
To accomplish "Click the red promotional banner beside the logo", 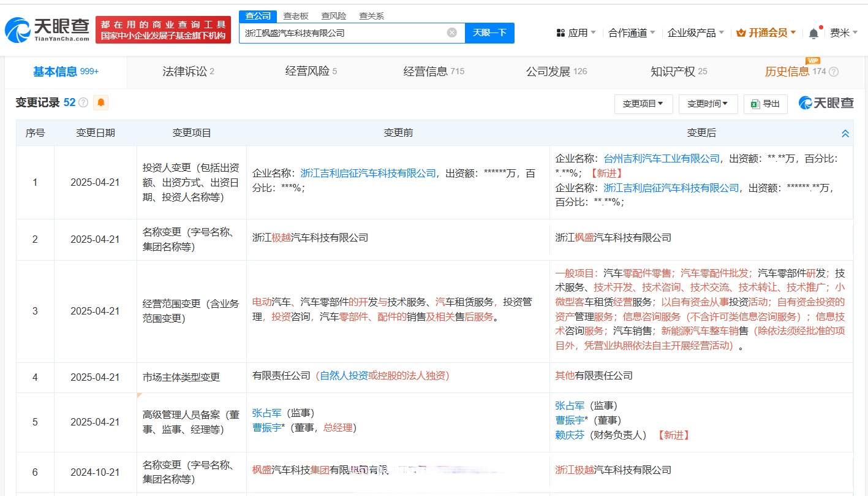I will point(163,30).
